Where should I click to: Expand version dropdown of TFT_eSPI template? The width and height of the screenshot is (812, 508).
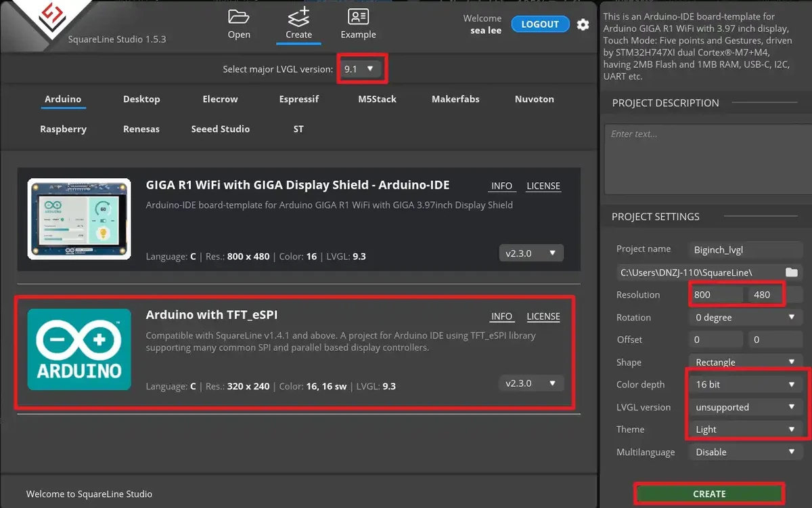pyautogui.click(x=531, y=383)
